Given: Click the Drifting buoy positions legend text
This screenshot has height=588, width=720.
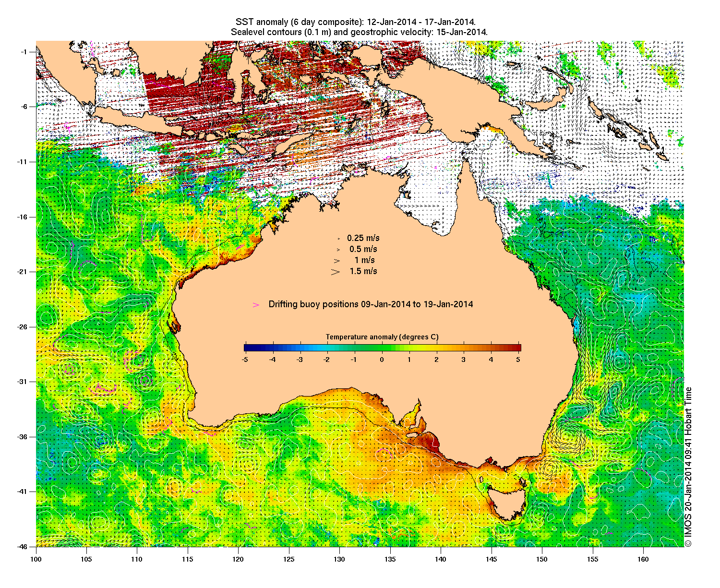Looking at the screenshot, I should coord(371,304).
